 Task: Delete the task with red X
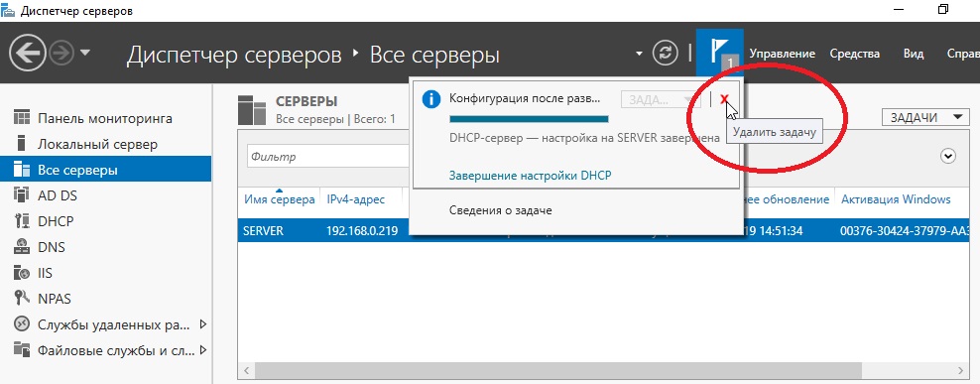pyautogui.click(x=724, y=99)
